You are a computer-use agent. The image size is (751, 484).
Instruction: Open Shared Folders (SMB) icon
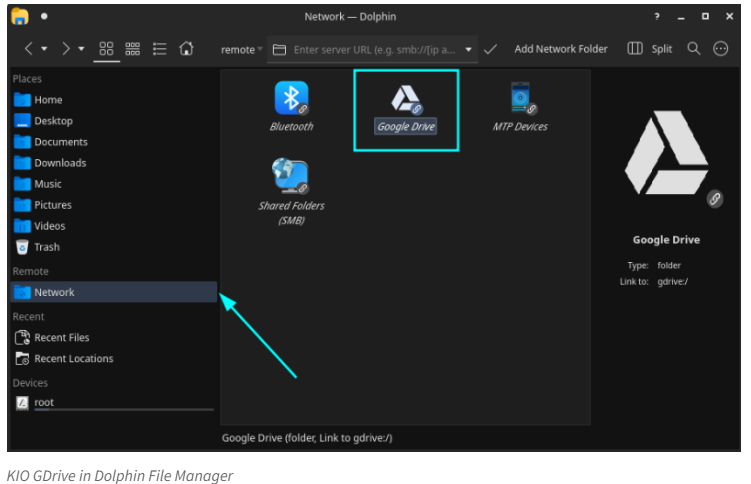291,176
